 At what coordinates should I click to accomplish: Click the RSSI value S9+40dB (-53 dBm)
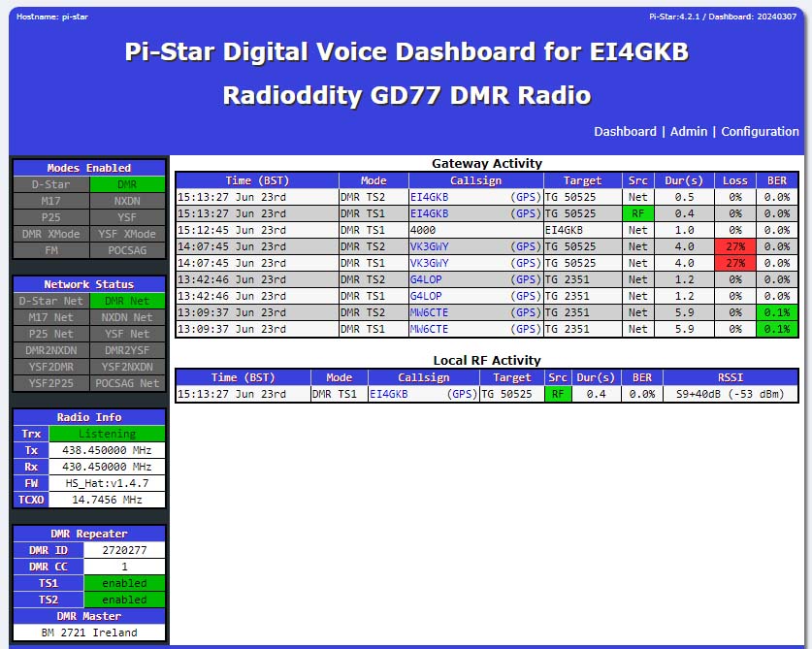click(731, 394)
